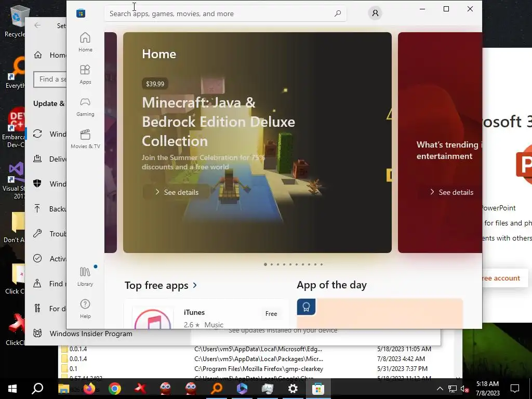Switch to Microsoft Store taskbar icon

click(318, 389)
